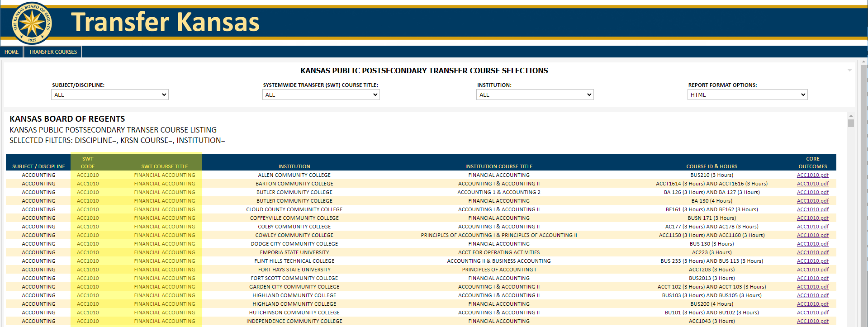
Task: Open ACC1010.pdf for Emporia State University row
Action: (812, 252)
